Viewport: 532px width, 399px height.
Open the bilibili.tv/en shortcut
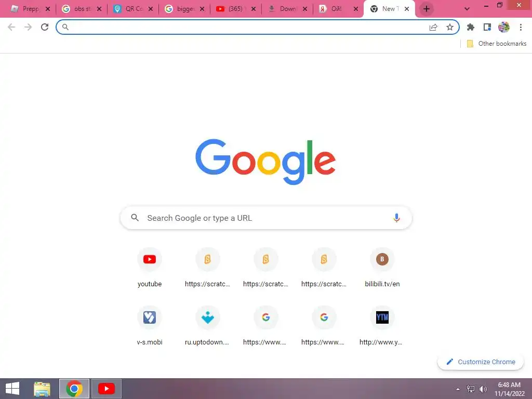click(382, 268)
